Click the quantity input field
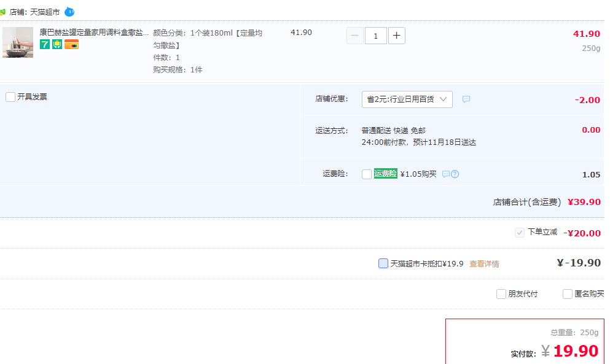The image size is (610, 364). pos(376,36)
